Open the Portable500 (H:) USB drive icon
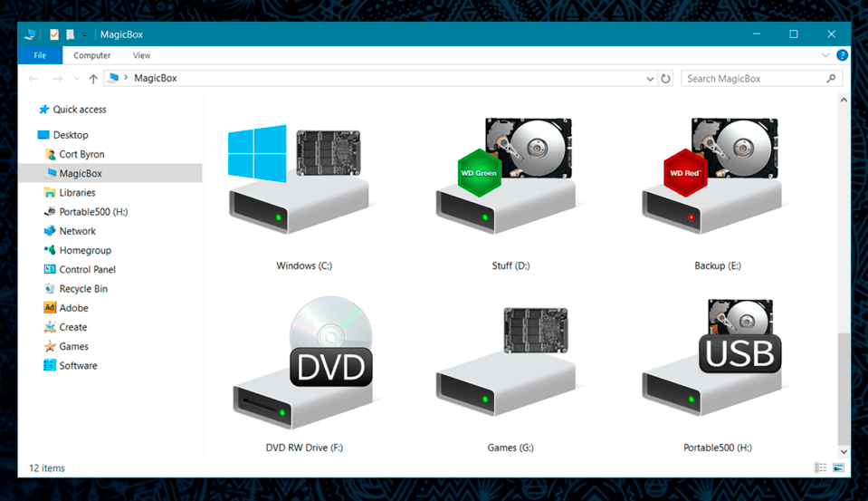This screenshot has height=501, width=868. click(x=712, y=358)
